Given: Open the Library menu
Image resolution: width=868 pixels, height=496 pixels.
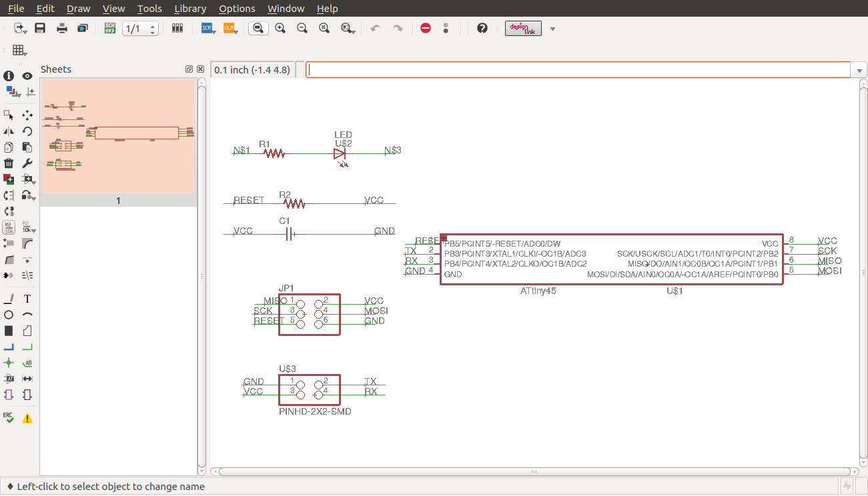Looking at the screenshot, I should [189, 9].
